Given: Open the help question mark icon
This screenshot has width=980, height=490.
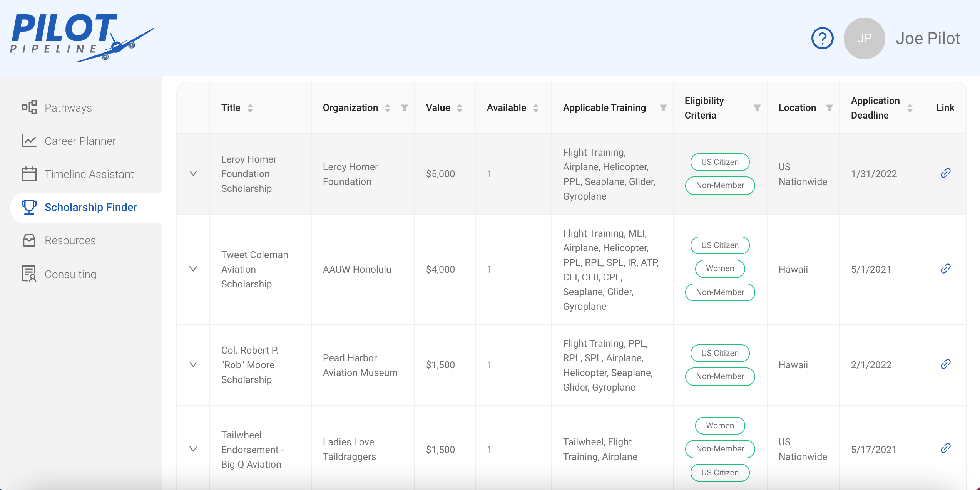Looking at the screenshot, I should pos(822,38).
